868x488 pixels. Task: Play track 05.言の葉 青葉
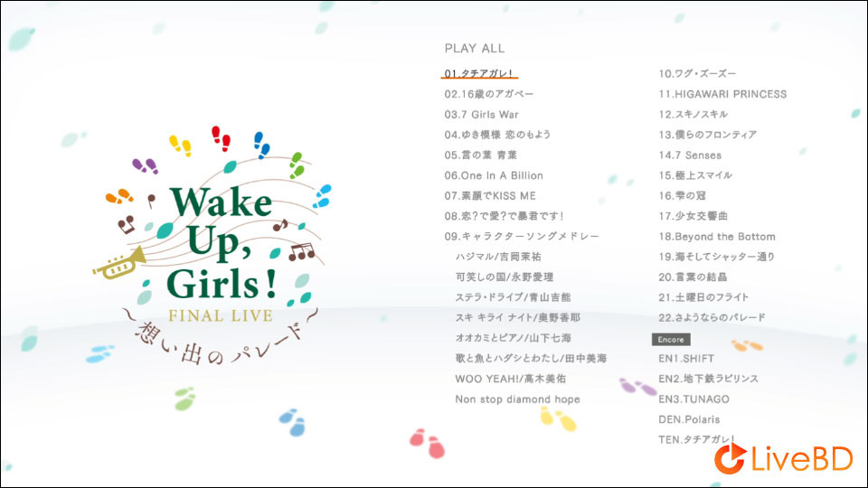pos(480,155)
